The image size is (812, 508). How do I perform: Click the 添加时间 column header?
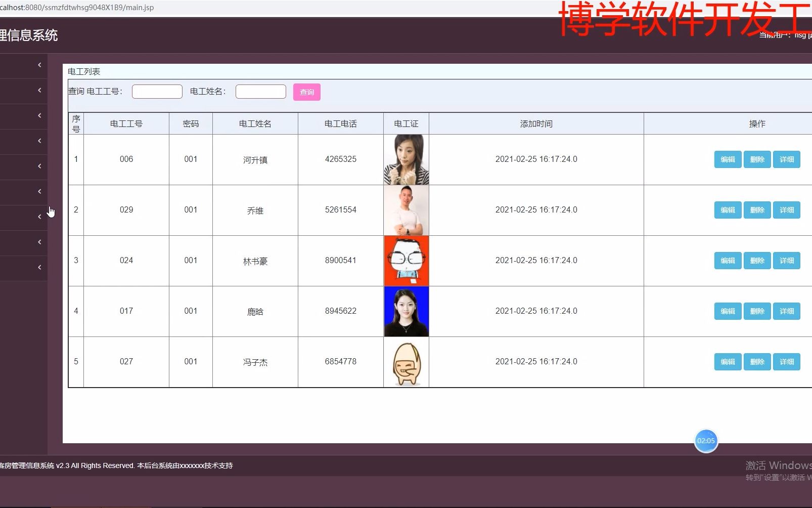tap(536, 123)
